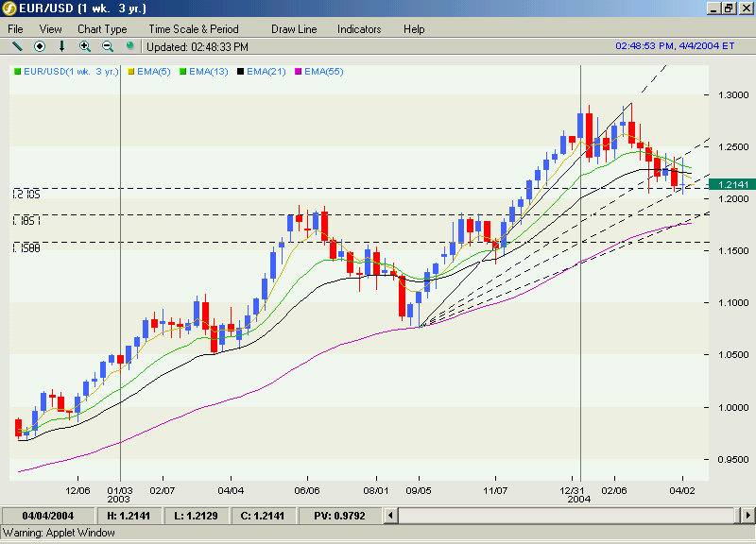Screen dimensions: 756x544
Task: Minimize the EUR/USD chart window
Action: 714,8
